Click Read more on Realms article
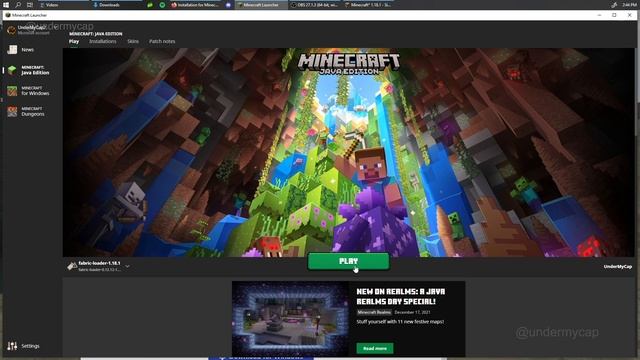This screenshot has height=360, width=640. 375,348
